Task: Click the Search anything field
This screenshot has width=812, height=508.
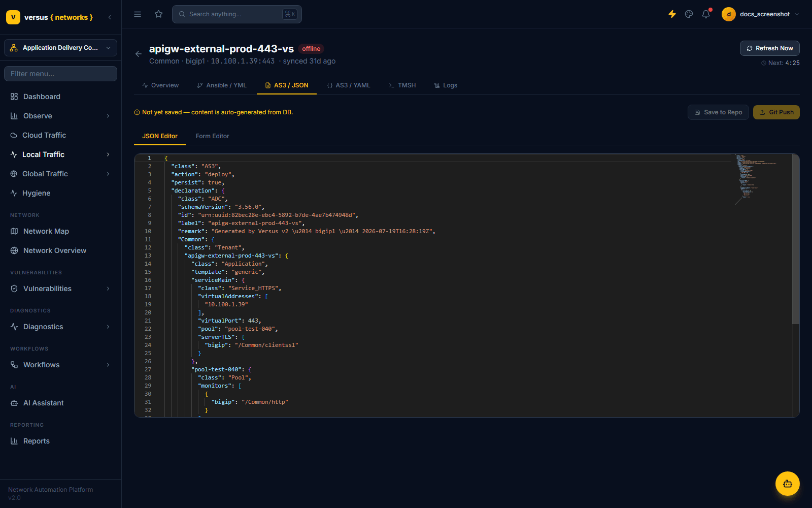Action: pyautogui.click(x=237, y=14)
